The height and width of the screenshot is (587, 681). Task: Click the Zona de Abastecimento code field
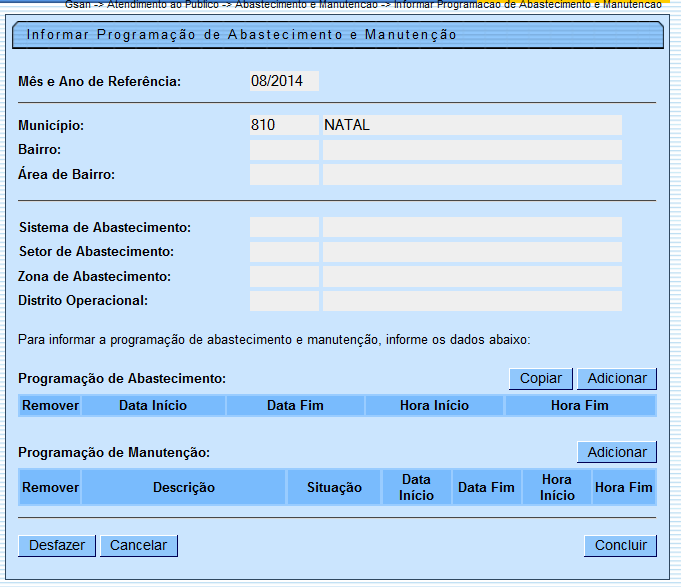[284, 276]
